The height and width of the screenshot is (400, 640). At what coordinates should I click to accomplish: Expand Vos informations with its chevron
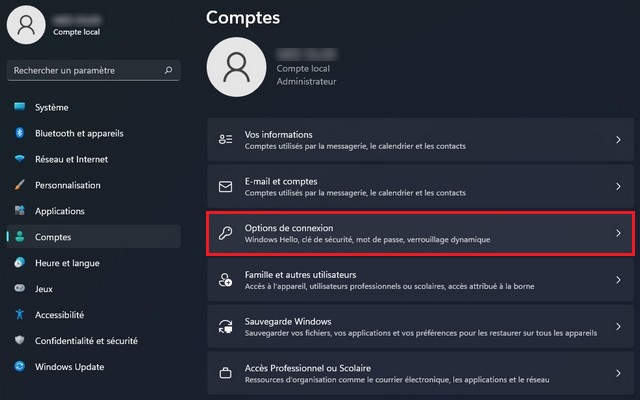[618, 140]
